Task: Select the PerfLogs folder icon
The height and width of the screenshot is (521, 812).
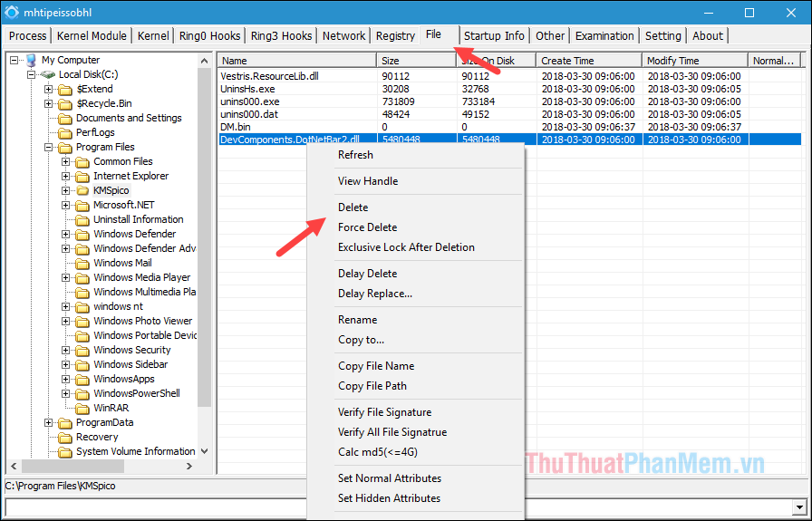Action: [65, 133]
